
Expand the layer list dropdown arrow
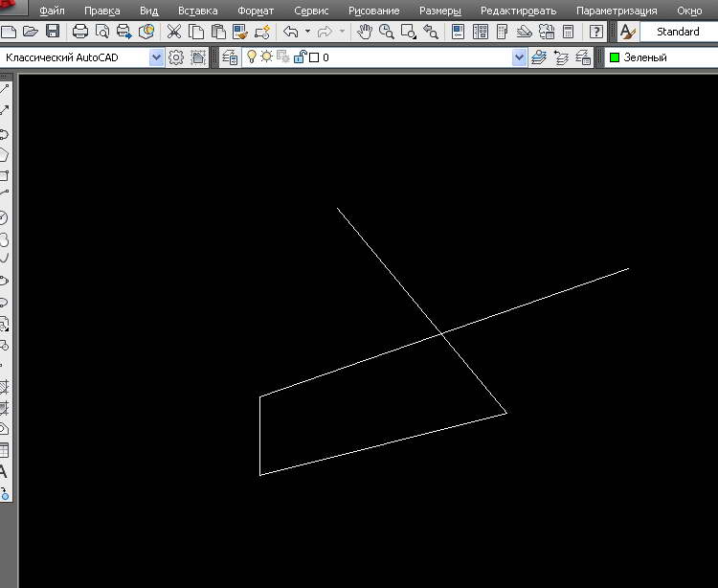[519, 57]
